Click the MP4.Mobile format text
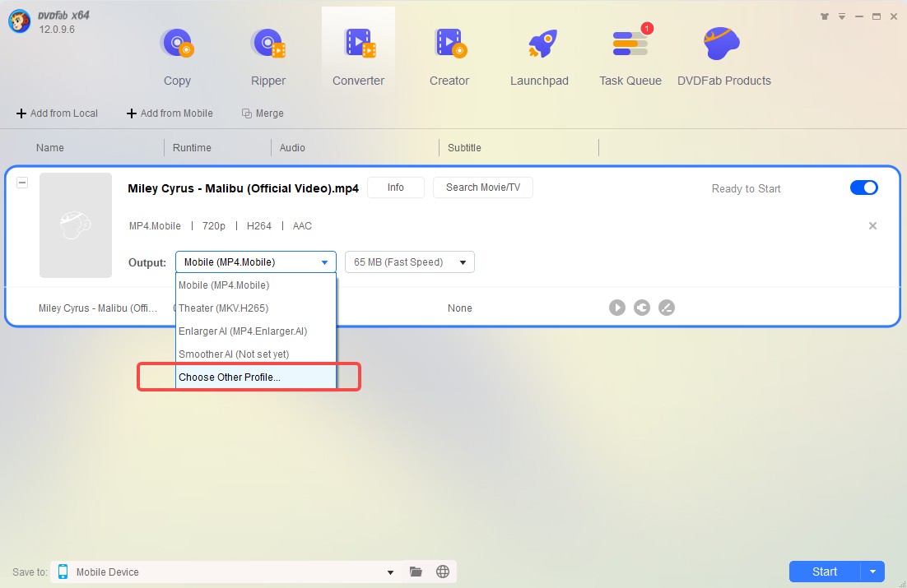The width and height of the screenshot is (907, 588). pos(155,225)
